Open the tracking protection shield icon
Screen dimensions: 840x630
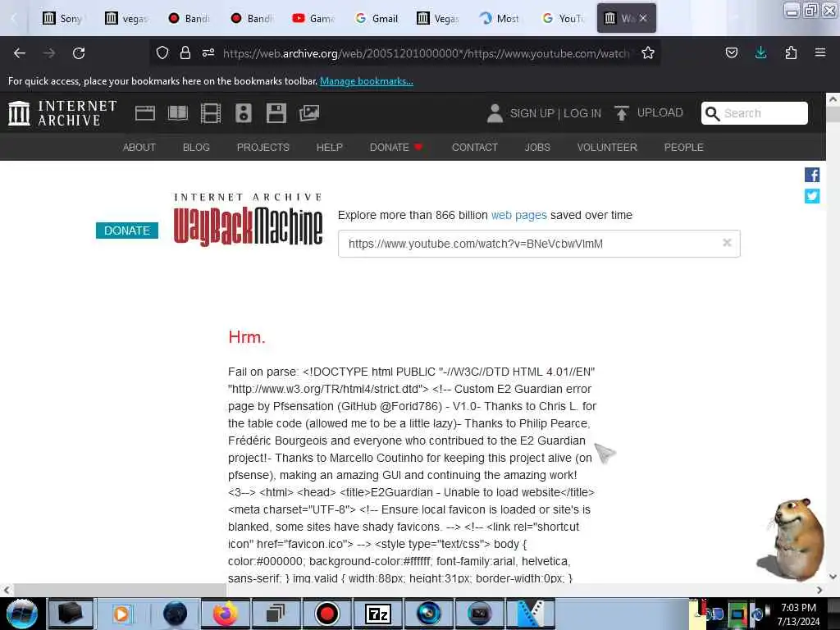click(x=162, y=52)
